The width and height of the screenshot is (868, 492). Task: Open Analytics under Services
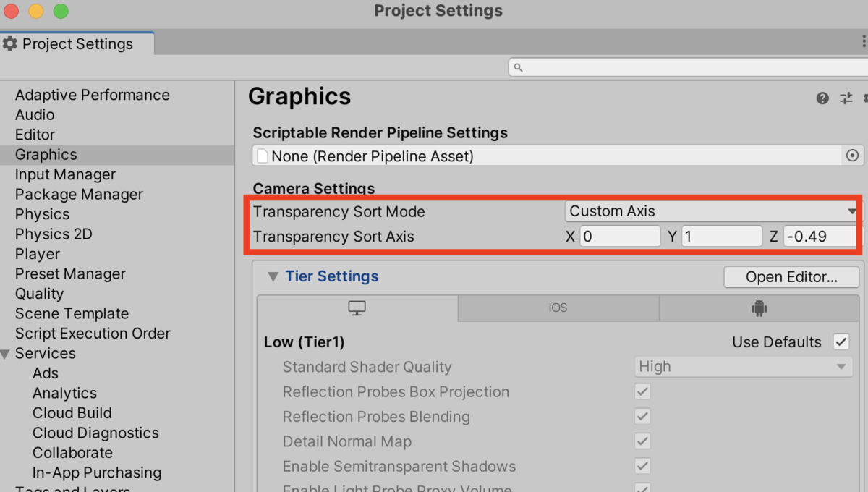(64, 393)
